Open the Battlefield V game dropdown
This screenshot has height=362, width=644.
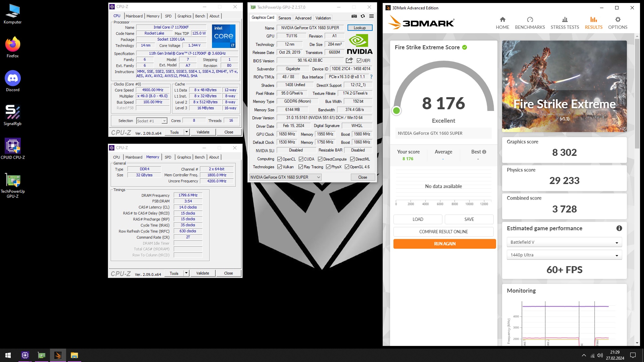pos(564,242)
